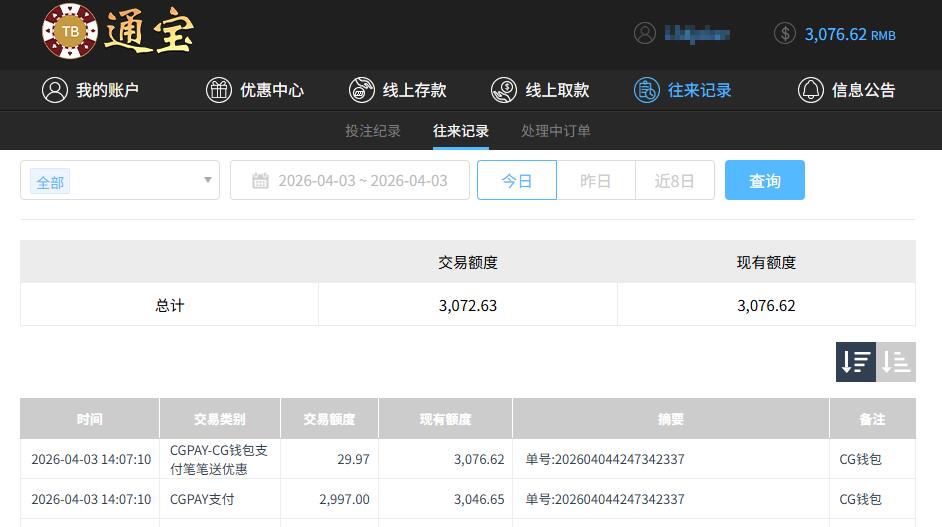Click the online deposit (线上存款) icon
Image resolution: width=942 pixels, height=527 pixels.
pos(361,90)
